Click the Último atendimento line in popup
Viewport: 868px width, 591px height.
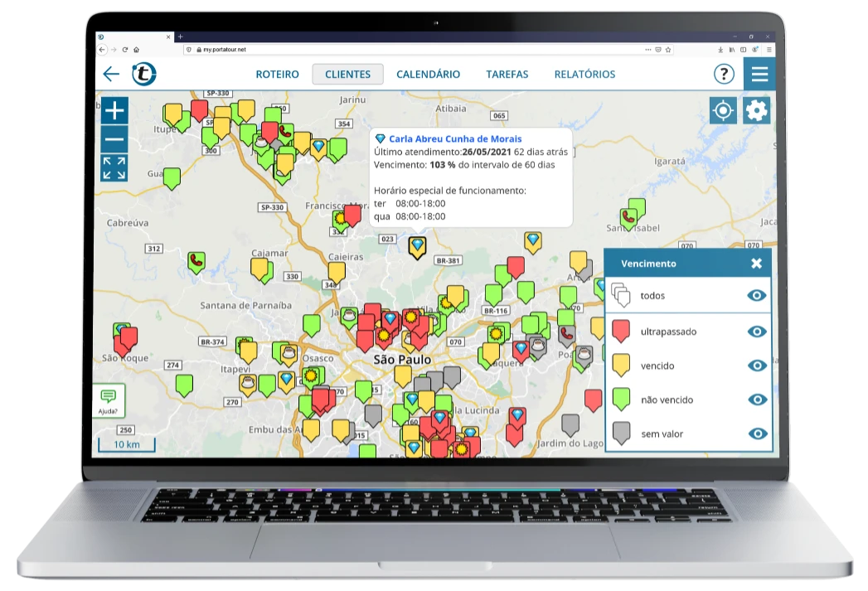click(x=471, y=152)
